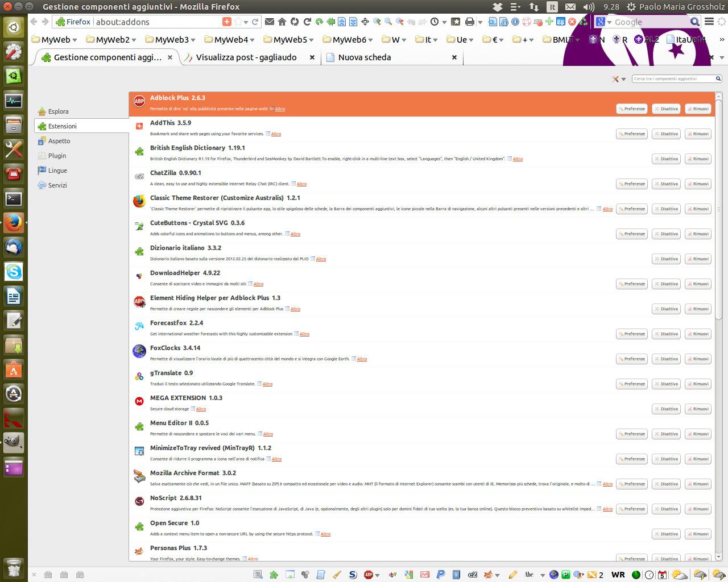Open Preferenze for Adblock Plus
The height and width of the screenshot is (582, 728).
(632, 109)
